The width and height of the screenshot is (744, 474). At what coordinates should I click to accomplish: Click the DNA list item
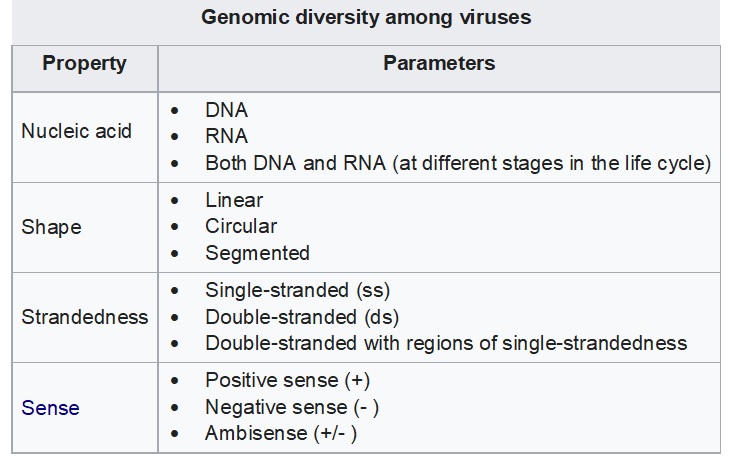click(226, 110)
